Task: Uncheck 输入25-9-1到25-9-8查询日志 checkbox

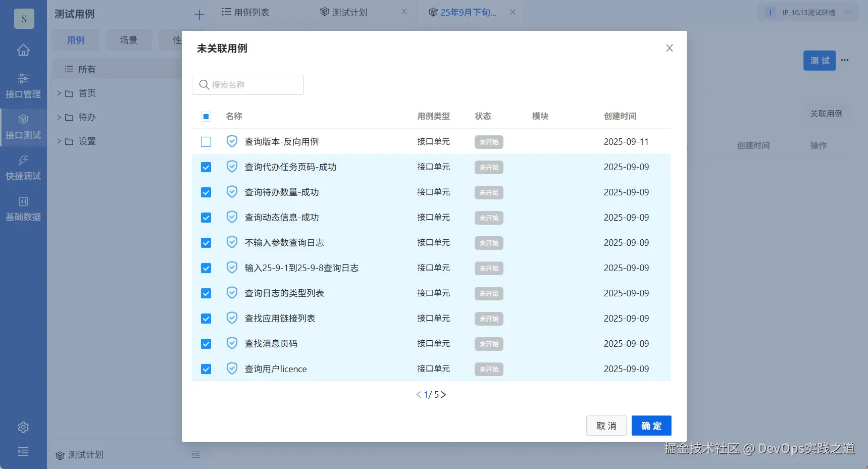Action: click(x=206, y=268)
